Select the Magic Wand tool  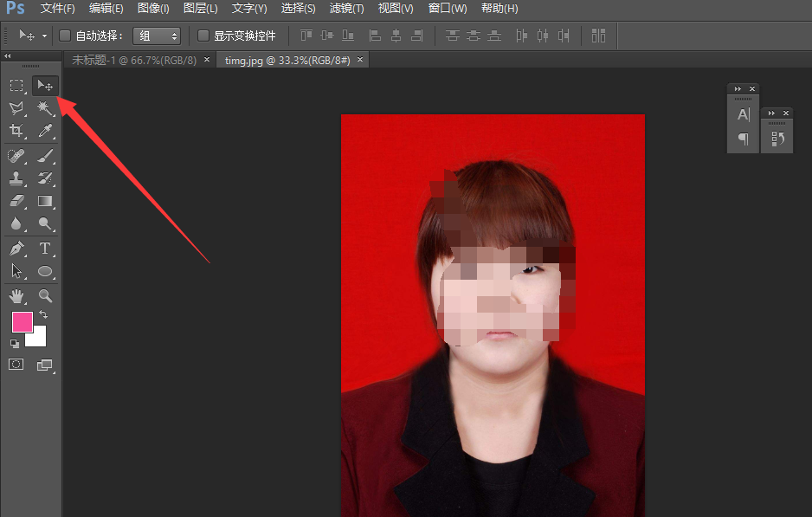click(45, 107)
